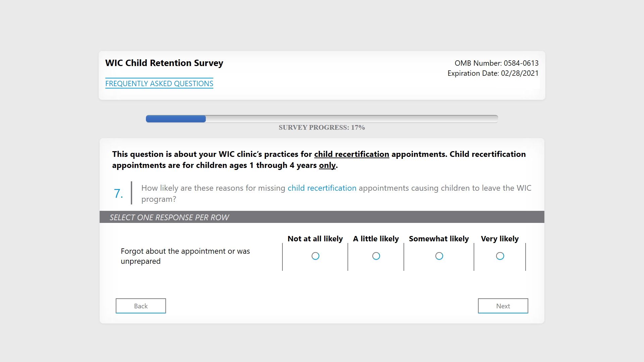The image size is (644, 362).
Task: Click 'child recertification' link in question 7
Action: pos(322,188)
